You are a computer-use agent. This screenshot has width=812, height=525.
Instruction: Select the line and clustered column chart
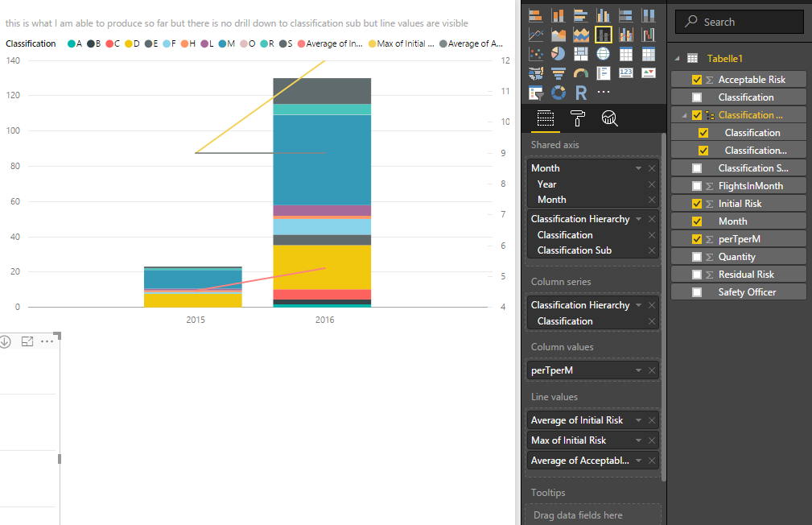tap(625, 35)
